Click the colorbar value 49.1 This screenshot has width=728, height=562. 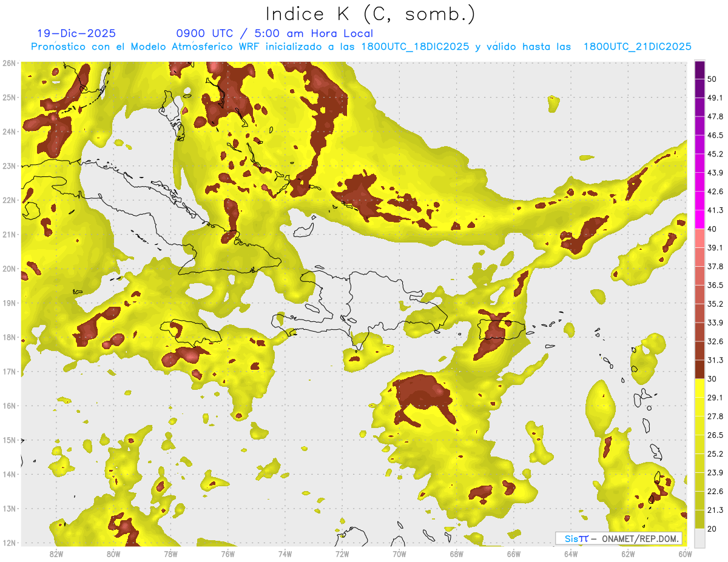point(715,98)
